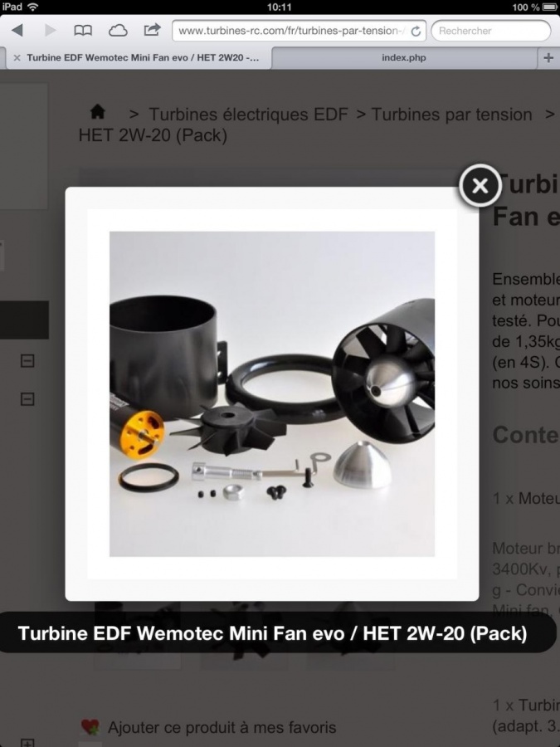Open Turbines par tension breadcrumb link
Screen dimensions: 560x747
coord(451,115)
